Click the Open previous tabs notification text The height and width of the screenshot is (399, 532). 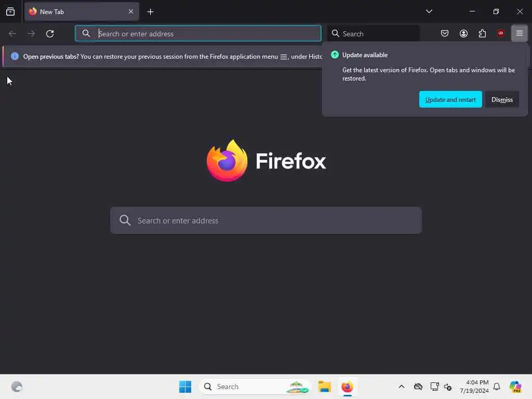click(172, 57)
